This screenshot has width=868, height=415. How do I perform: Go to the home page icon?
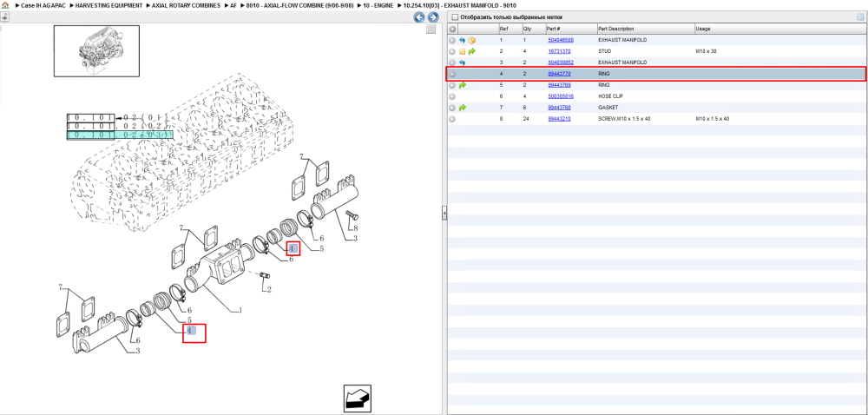[5, 5]
